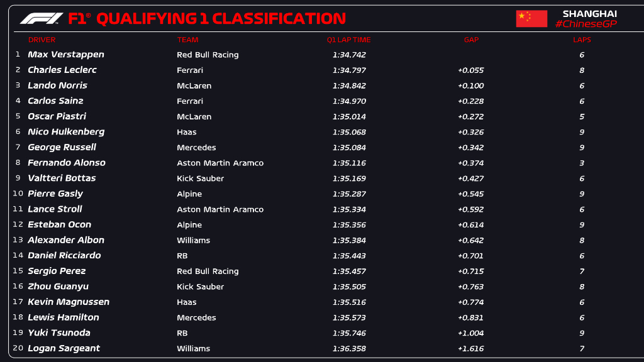The width and height of the screenshot is (644, 362).
Task: Click Lewis Hamilton's name
Action: 64,317
